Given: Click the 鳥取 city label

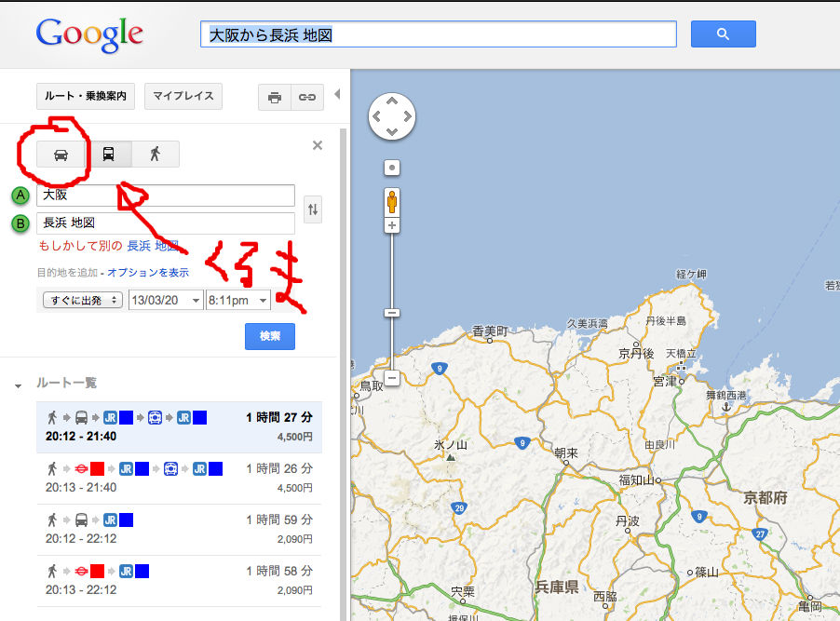Looking at the screenshot, I should (372, 385).
